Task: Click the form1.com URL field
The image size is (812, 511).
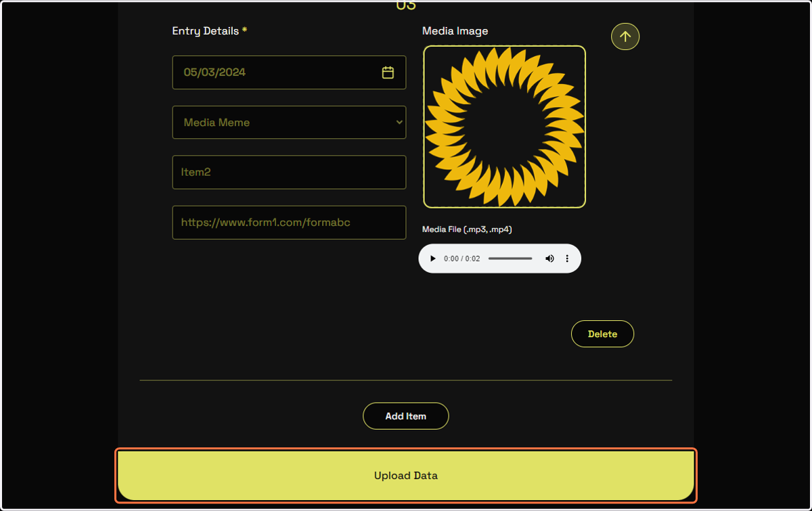Action: [x=289, y=222]
